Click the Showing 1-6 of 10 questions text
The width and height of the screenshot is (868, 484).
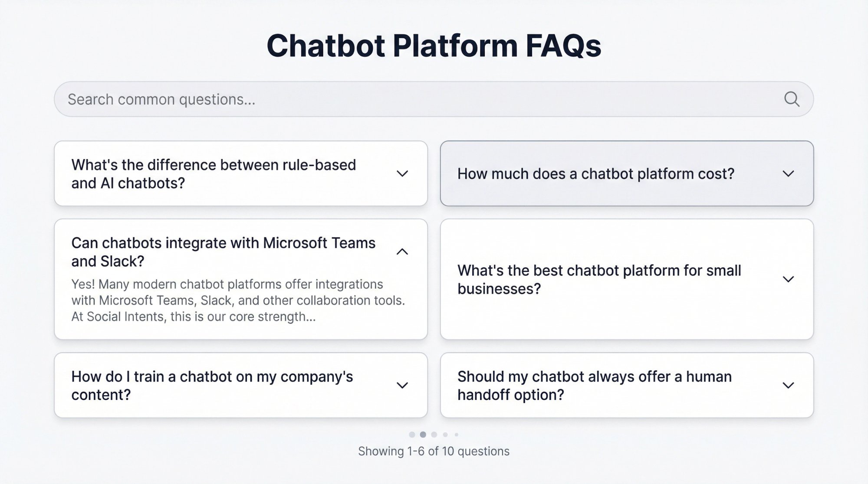click(x=434, y=451)
